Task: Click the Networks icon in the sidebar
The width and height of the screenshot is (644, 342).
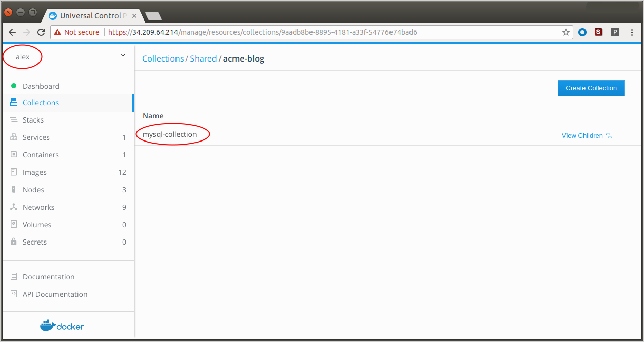Action: pos(14,207)
